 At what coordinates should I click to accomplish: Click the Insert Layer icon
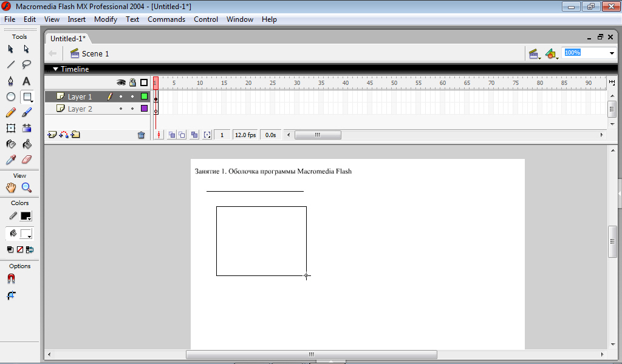[x=52, y=135]
